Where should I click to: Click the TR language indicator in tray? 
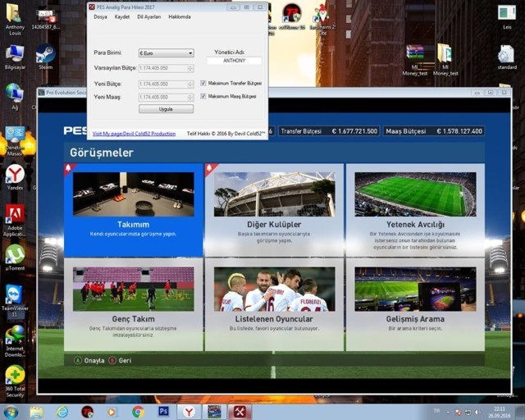point(436,411)
